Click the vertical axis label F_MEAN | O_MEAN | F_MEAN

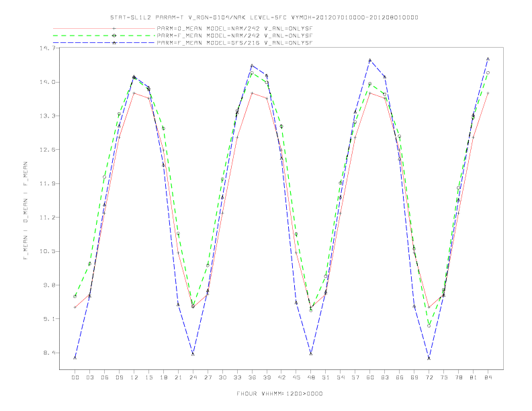pyautogui.click(x=26, y=211)
